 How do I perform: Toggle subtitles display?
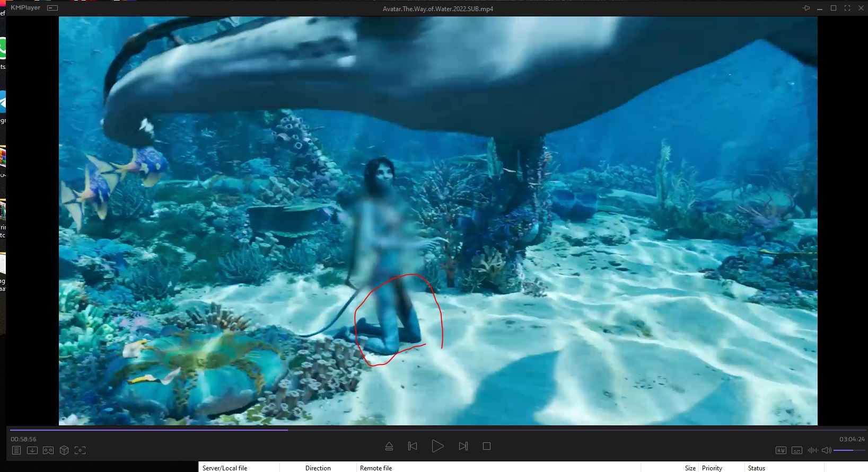(x=796, y=450)
